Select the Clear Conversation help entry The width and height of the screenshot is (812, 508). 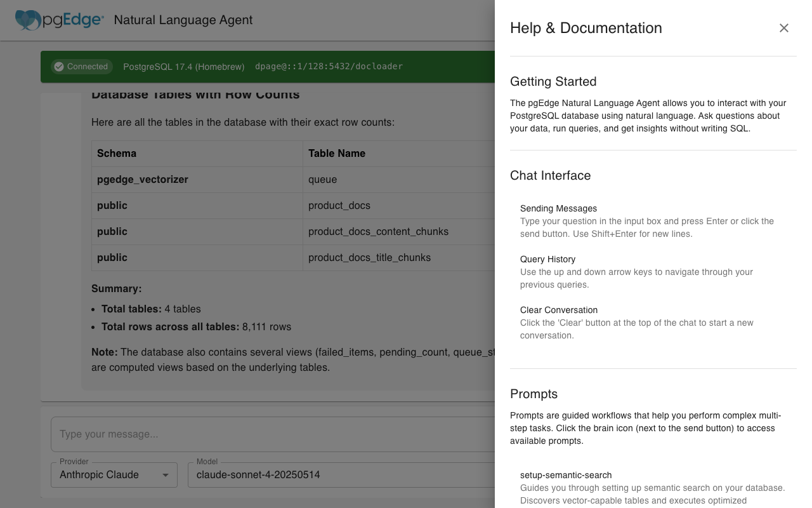click(558, 310)
